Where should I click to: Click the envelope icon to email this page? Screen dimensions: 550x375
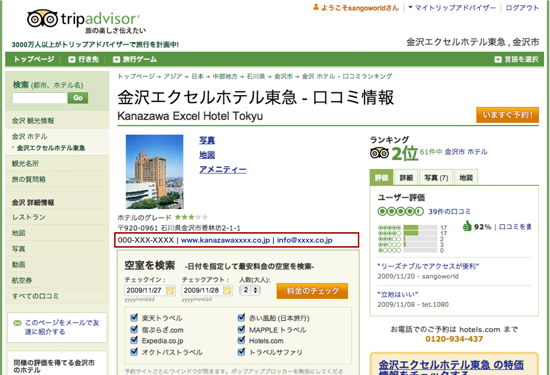tap(17, 323)
